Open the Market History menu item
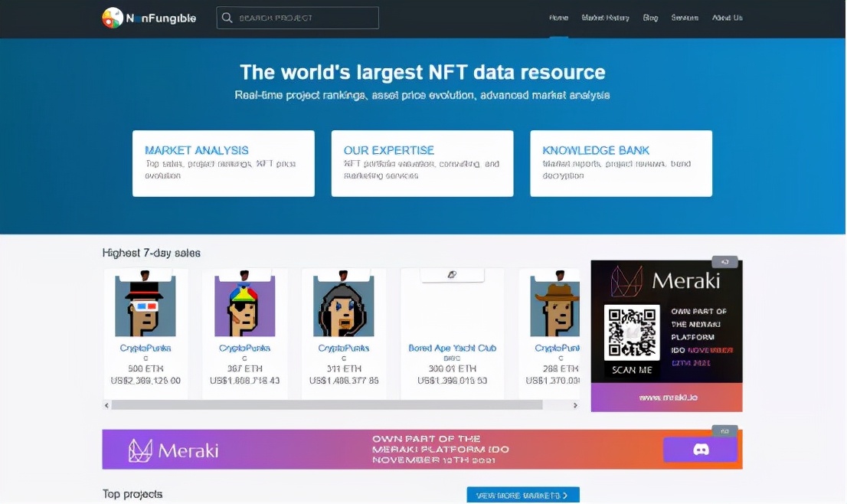Viewport: 847px width, 504px height. pyautogui.click(x=605, y=18)
